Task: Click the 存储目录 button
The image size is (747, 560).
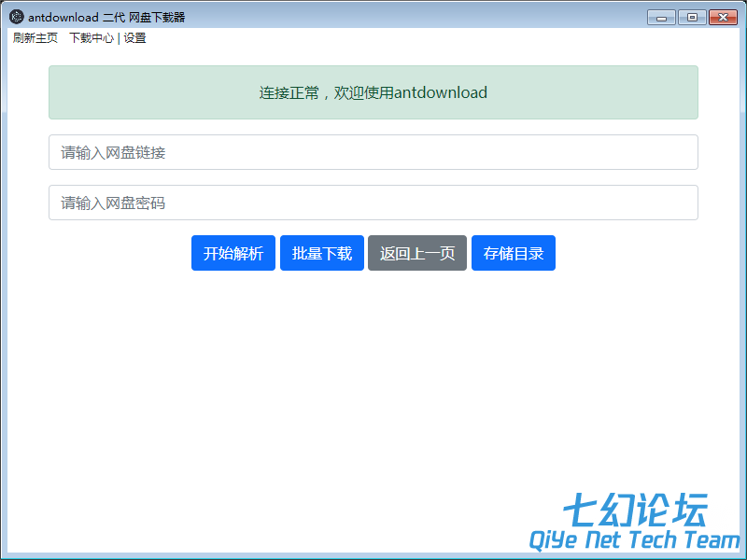Action: click(x=514, y=253)
